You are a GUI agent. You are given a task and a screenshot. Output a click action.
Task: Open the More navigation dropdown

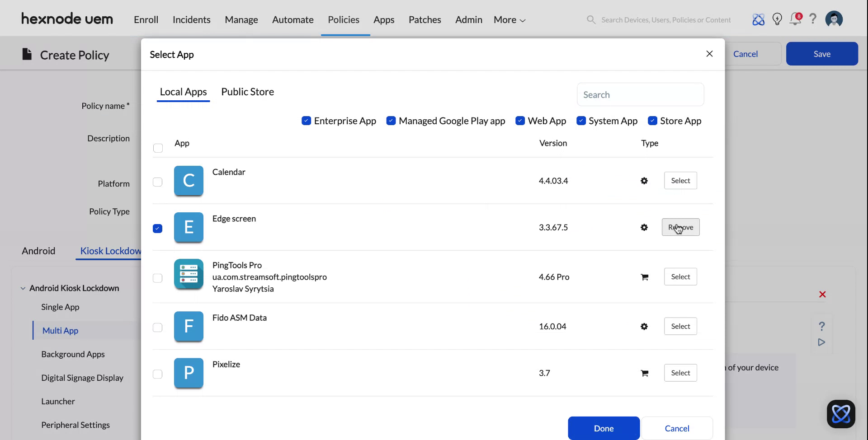[508, 19]
